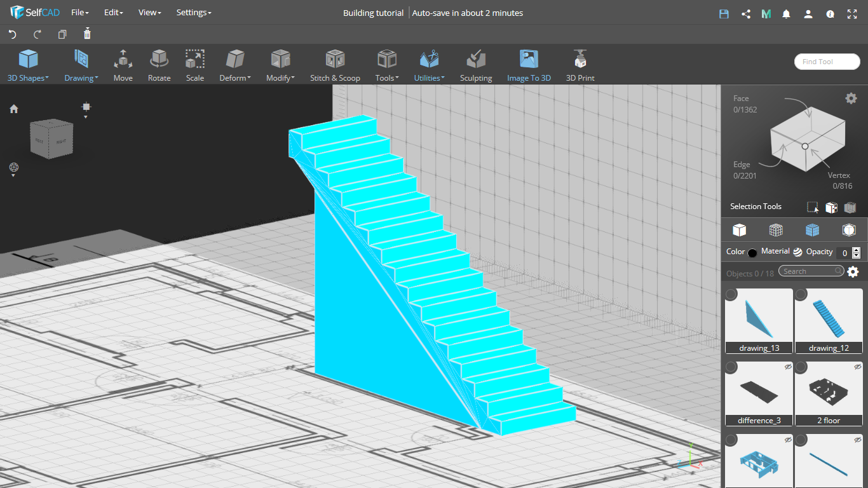This screenshot has width=868, height=488.
Task: Select the Rotate tool
Action: coord(159,65)
